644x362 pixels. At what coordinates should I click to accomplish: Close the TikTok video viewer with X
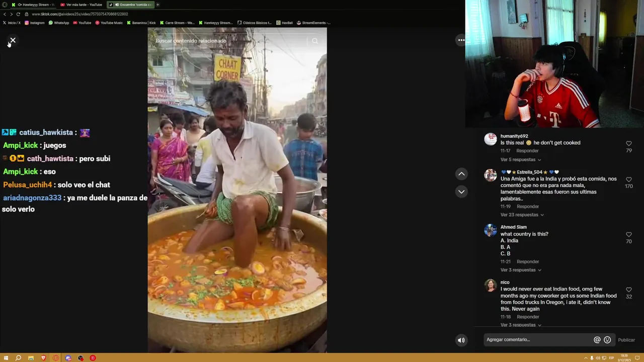tap(13, 40)
